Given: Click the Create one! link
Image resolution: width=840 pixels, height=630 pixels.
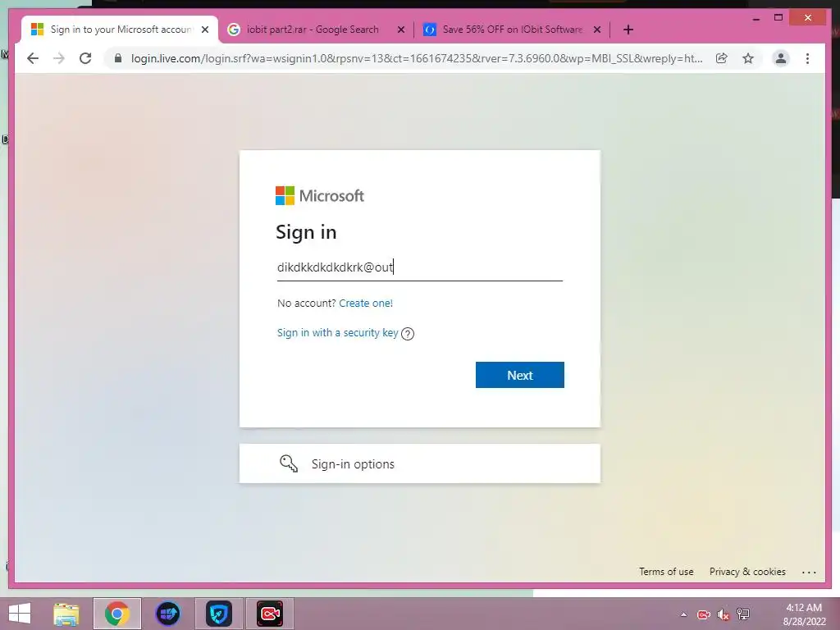Looking at the screenshot, I should click(x=366, y=304).
